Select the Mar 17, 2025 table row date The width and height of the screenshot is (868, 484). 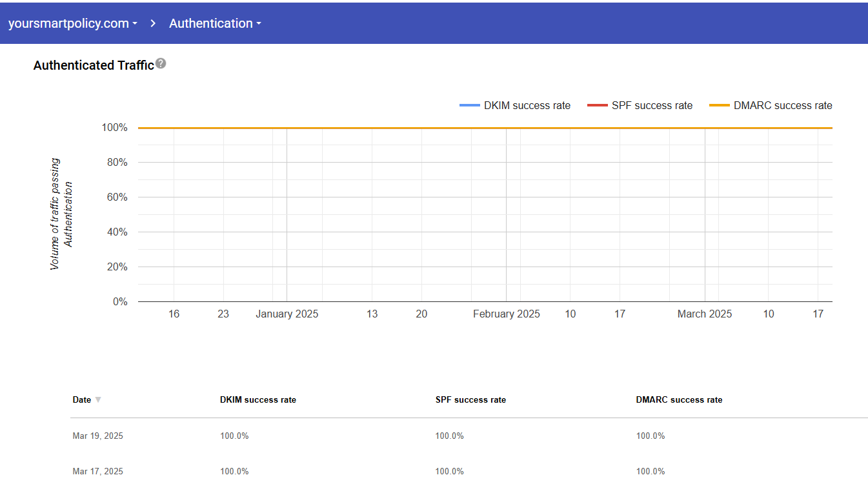tap(97, 471)
